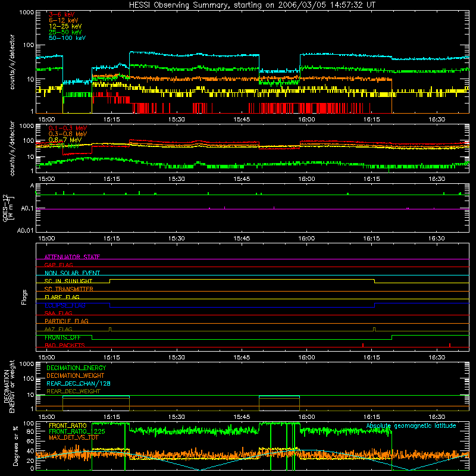Viewport: 476px width, 476px height.
Task: Click the NON_SOLAR_EVENT flag label
Action: (72, 273)
